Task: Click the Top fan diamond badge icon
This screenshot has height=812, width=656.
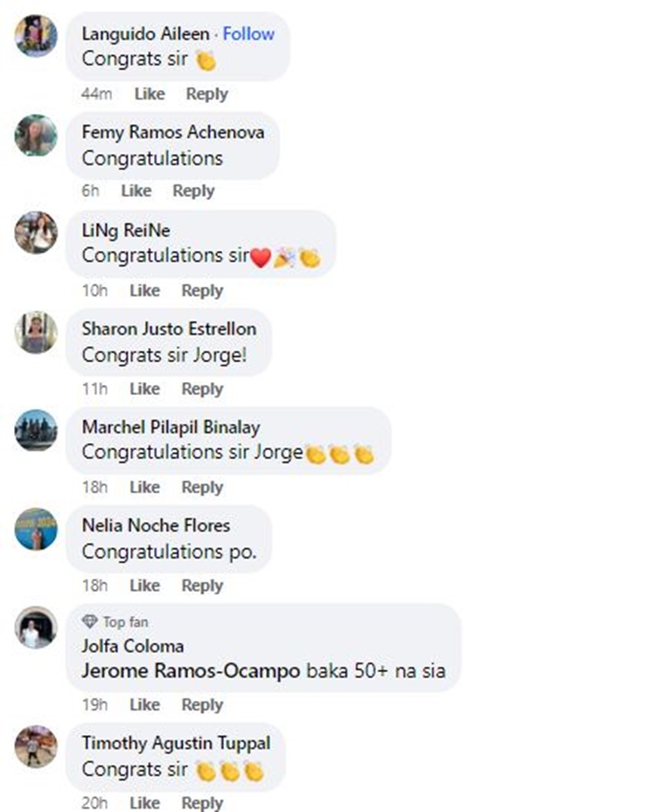Action: (x=89, y=621)
